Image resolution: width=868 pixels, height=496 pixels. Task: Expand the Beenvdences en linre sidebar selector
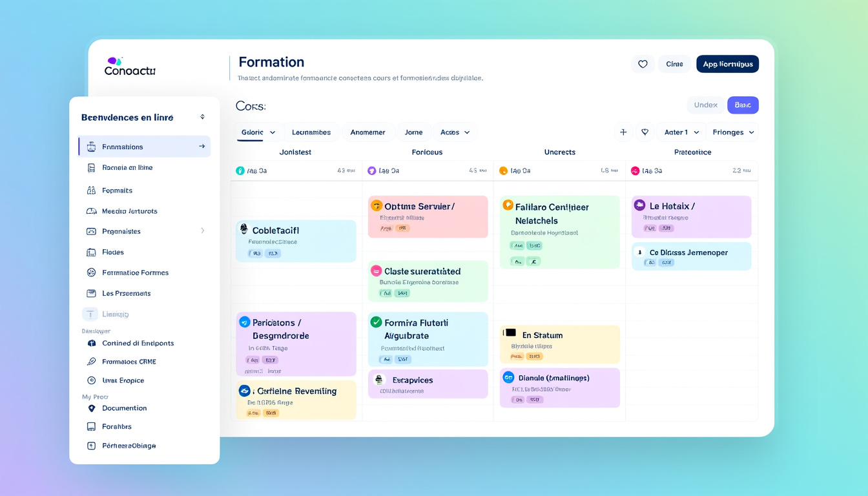tap(202, 118)
